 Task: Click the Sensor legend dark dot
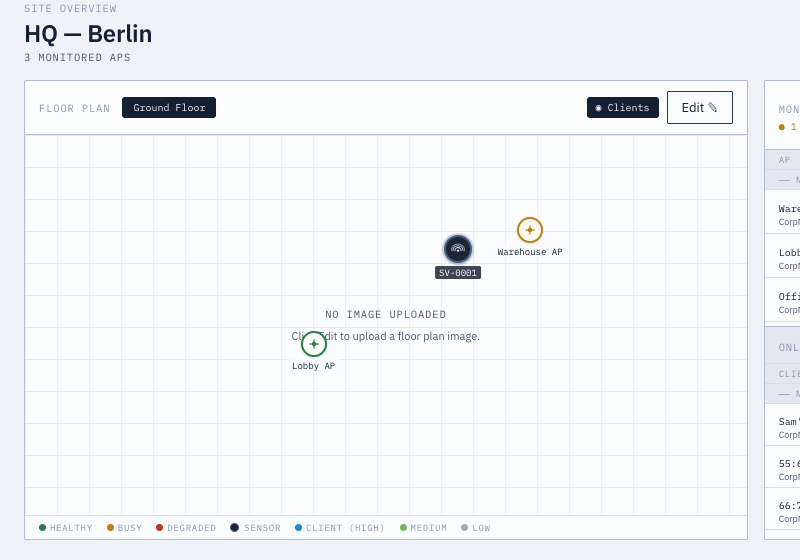pyautogui.click(x=234, y=527)
